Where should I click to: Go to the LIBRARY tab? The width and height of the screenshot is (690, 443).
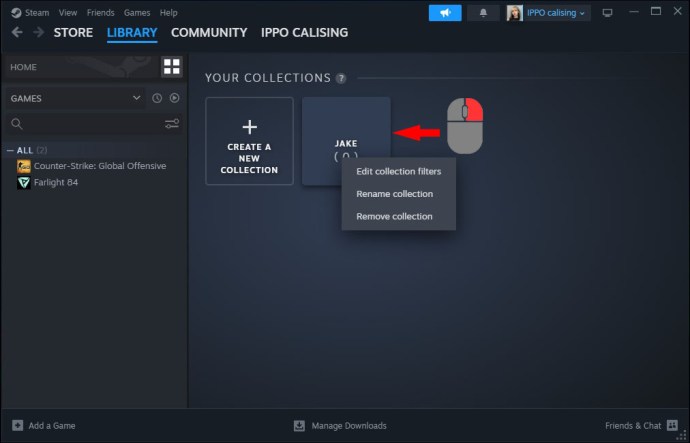[x=132, y=32]
